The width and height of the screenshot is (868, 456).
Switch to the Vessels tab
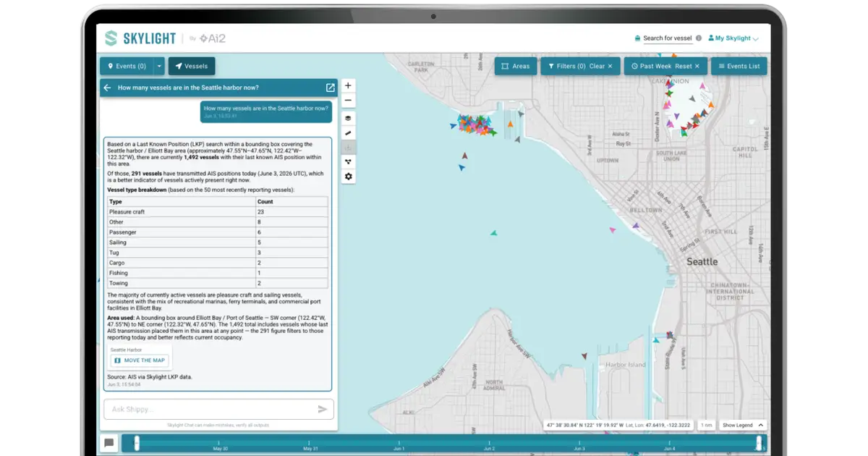point(192,66)
